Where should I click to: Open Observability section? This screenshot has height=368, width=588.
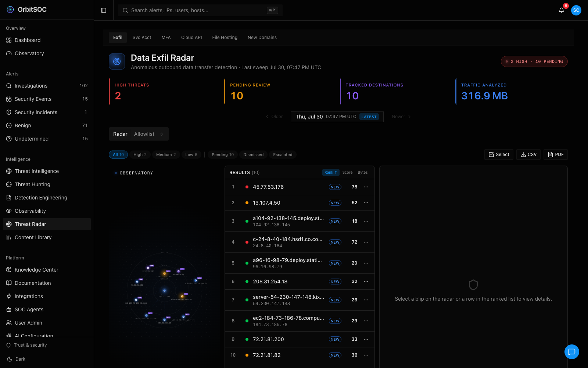[x=47, y=211]
